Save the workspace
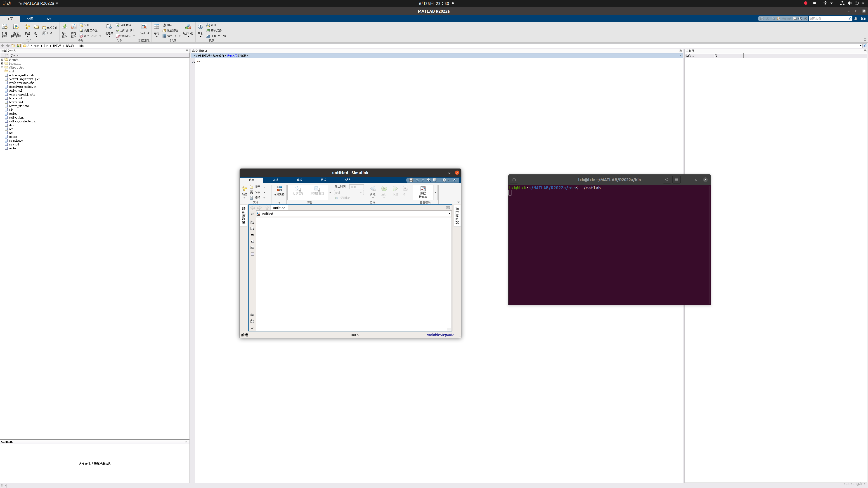This screenshot has width=868, height=488. pos(89,30)
